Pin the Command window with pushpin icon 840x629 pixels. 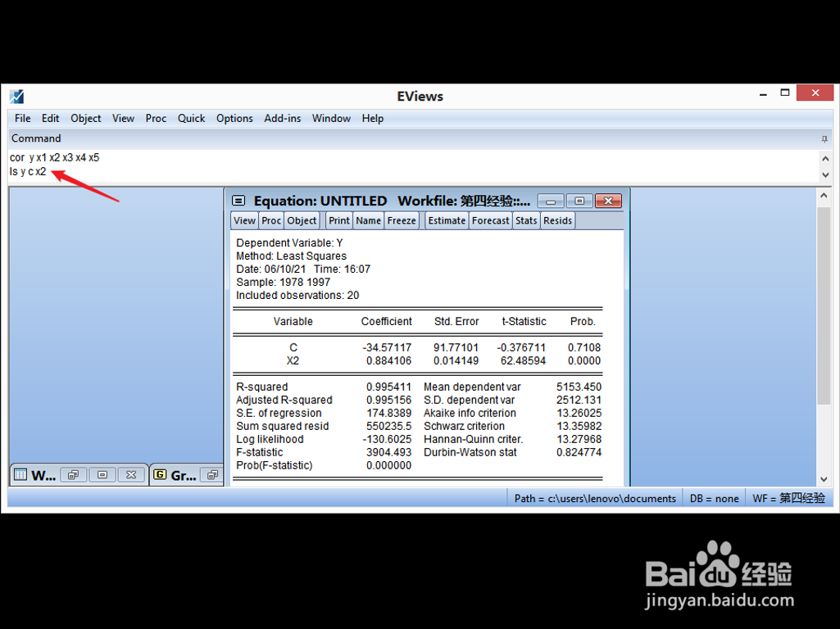pos(824,139)
